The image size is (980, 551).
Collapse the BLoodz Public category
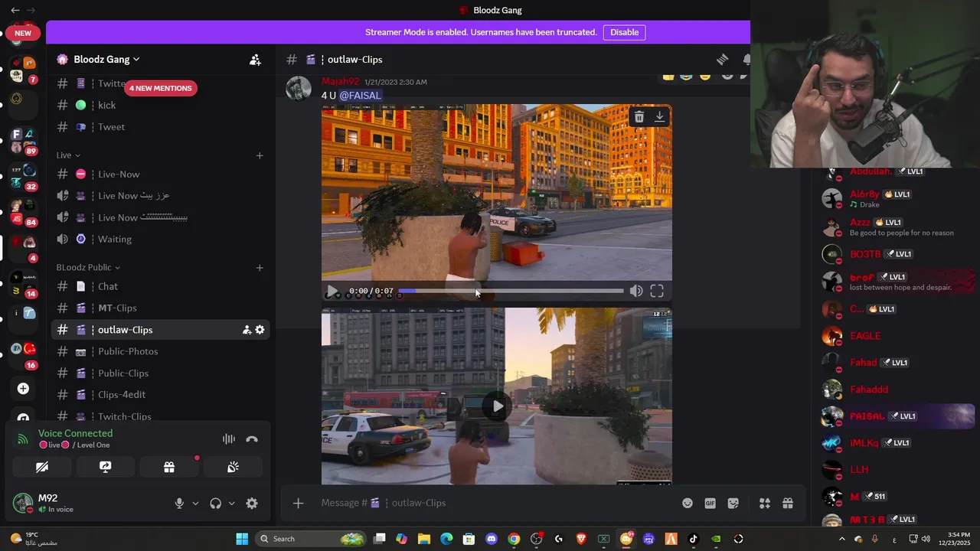point(88,268)
